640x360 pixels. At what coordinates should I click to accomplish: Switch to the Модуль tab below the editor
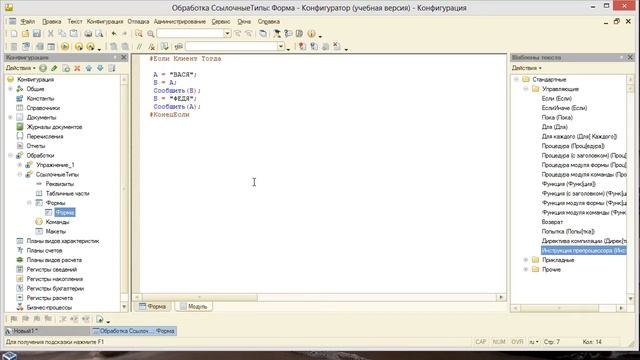(194, 307)
